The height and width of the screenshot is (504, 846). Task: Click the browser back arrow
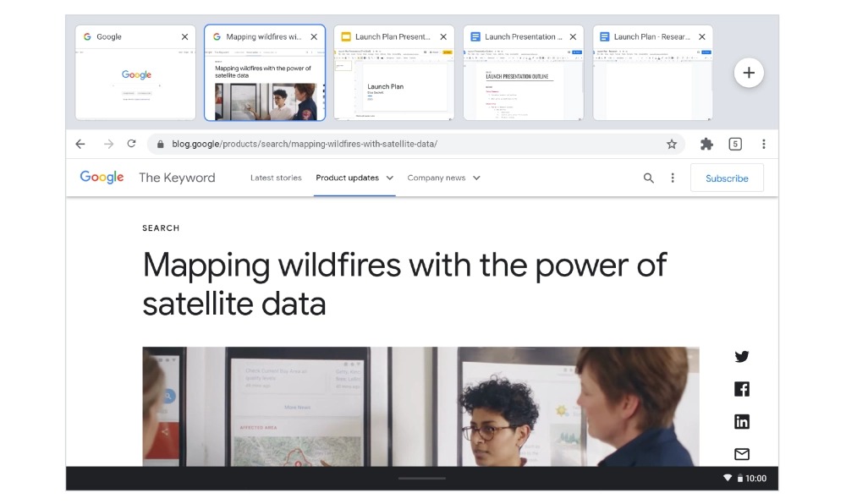pyautogui.click(x=80, y=144)
